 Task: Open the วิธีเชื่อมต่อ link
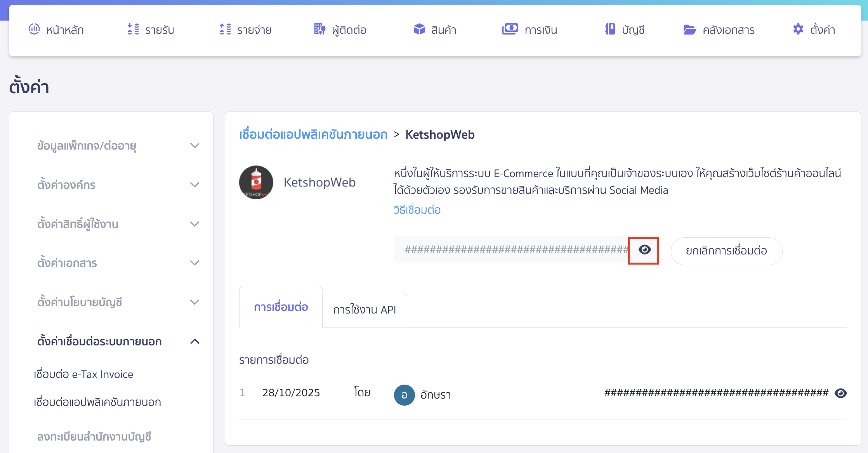(x=417, y=210)
